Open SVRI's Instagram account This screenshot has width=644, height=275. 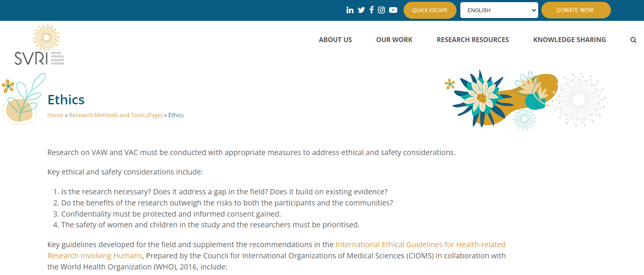381,10
